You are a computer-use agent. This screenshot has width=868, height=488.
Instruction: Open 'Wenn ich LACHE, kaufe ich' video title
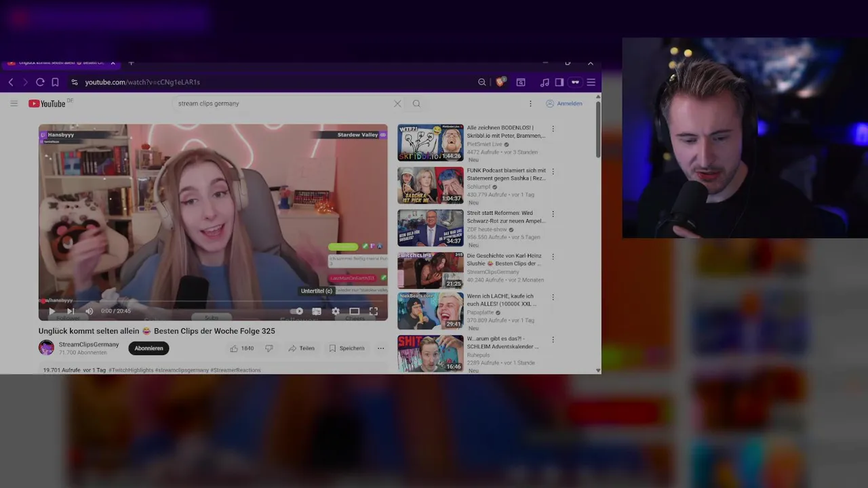pos(502,300)
